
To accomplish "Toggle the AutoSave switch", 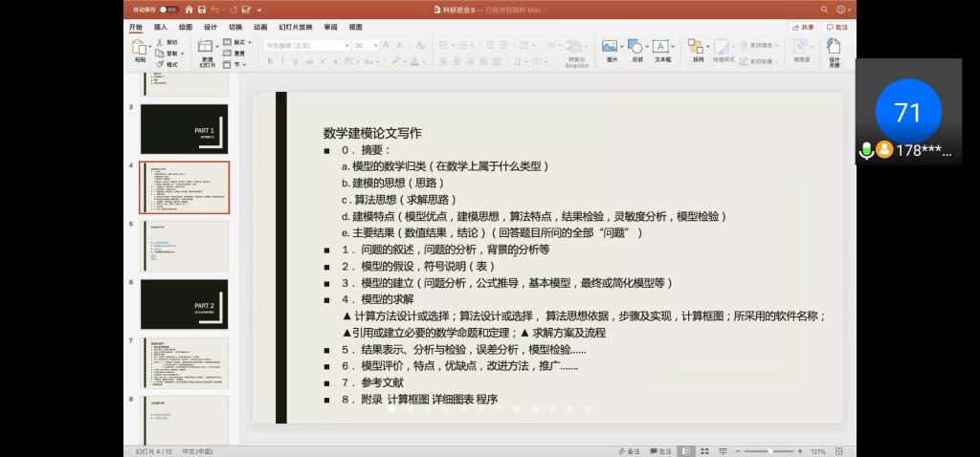I will 169,10.
